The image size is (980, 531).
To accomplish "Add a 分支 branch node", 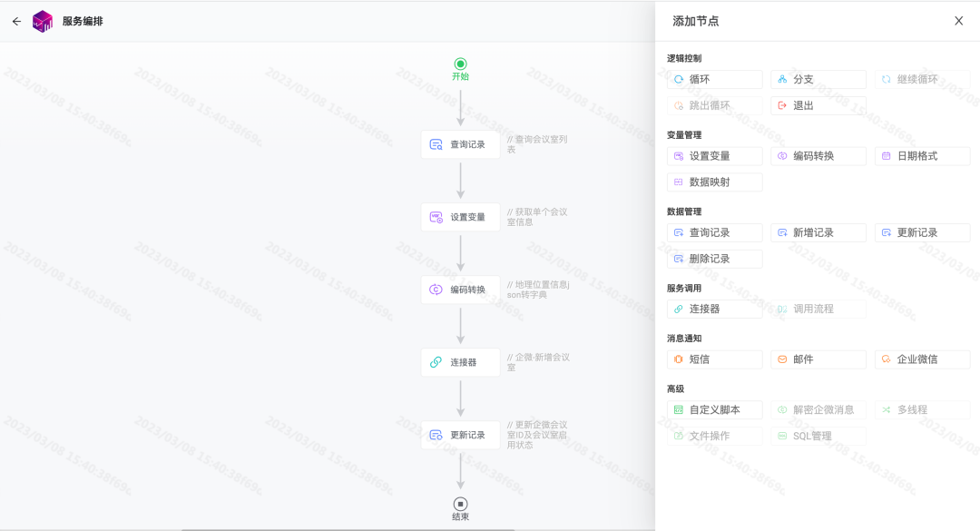I will click(x=818, y=80).
